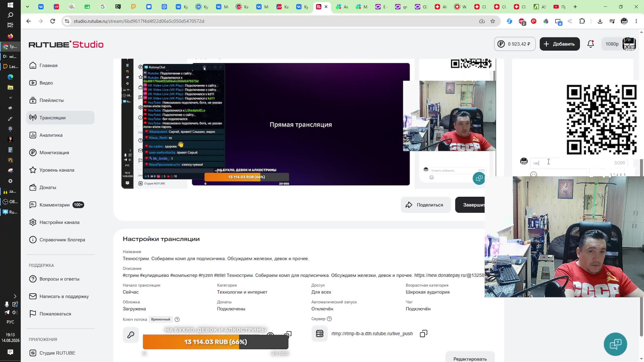This screenshot has height=362, width=644.
Task: Select the Трансляции sidebar item
Action: pos(60,118)
